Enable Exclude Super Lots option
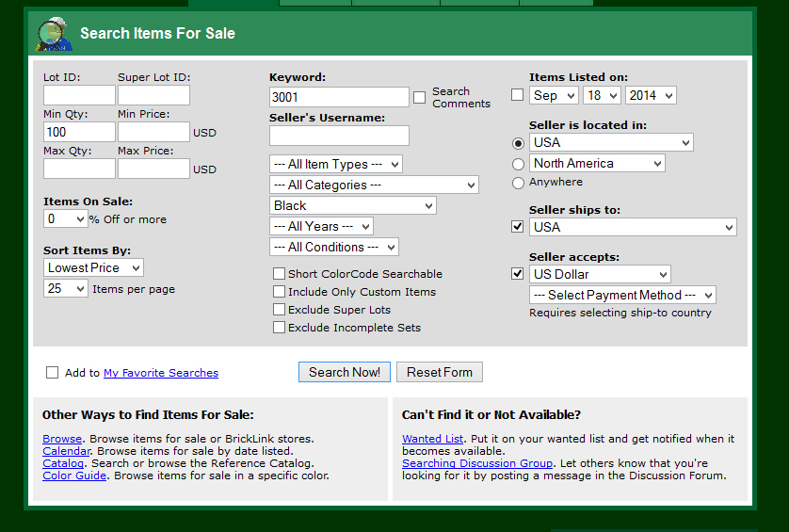Viewport: 789px width, 532px height. click(279, 309)
